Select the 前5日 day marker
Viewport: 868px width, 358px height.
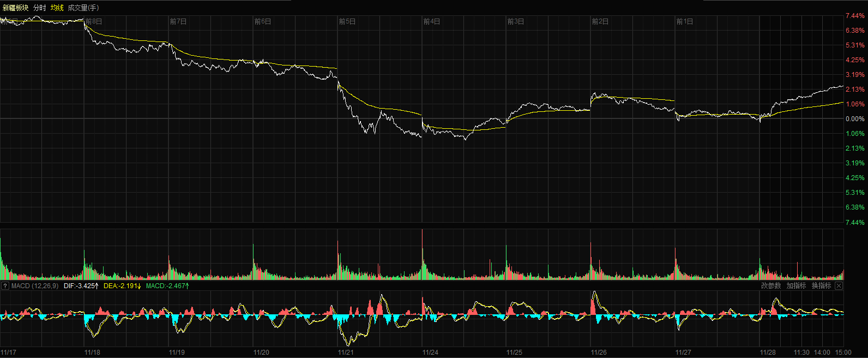[x=347, y=22]
